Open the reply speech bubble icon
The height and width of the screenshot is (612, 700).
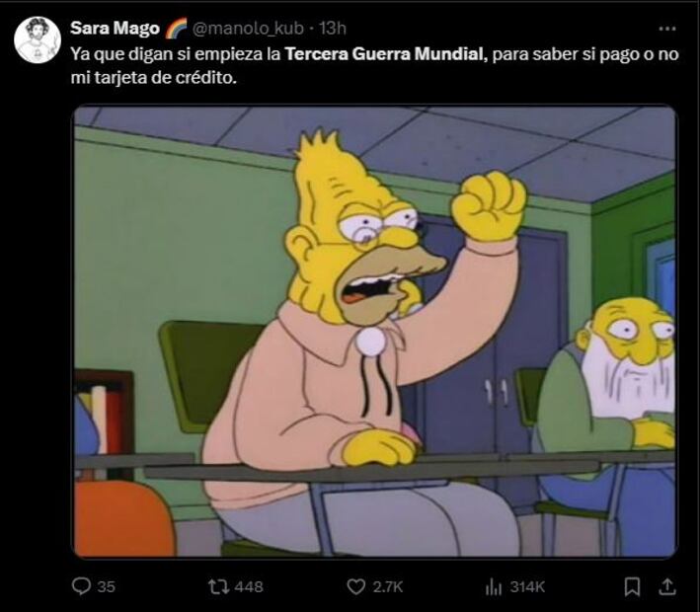[81, 586]
